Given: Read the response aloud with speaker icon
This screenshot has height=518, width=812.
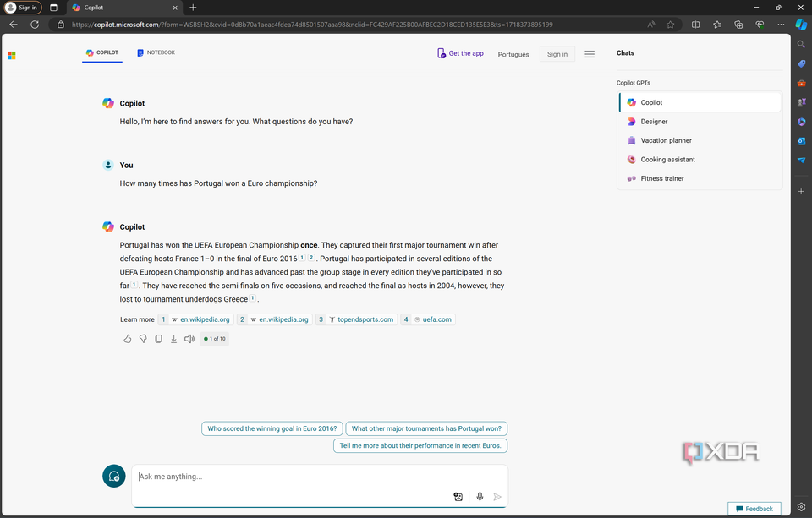Looking at the screenshot, I should [189, 339].
